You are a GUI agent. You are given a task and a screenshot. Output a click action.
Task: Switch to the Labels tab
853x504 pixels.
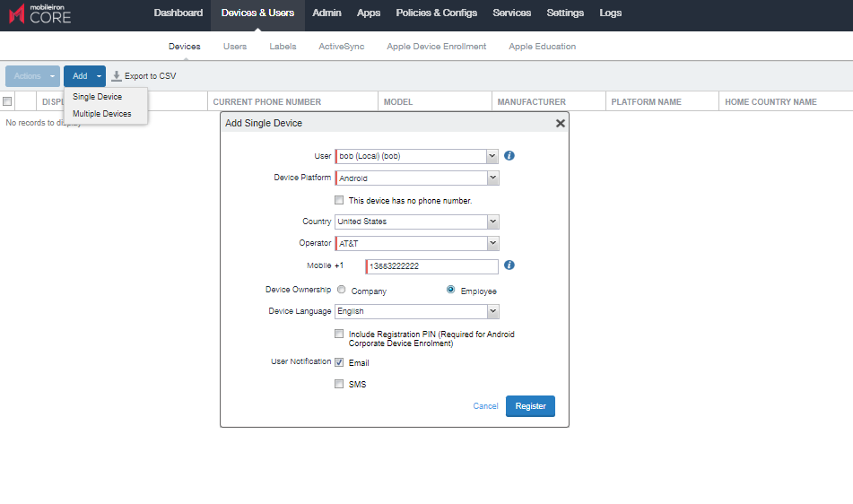click(283, 47)
